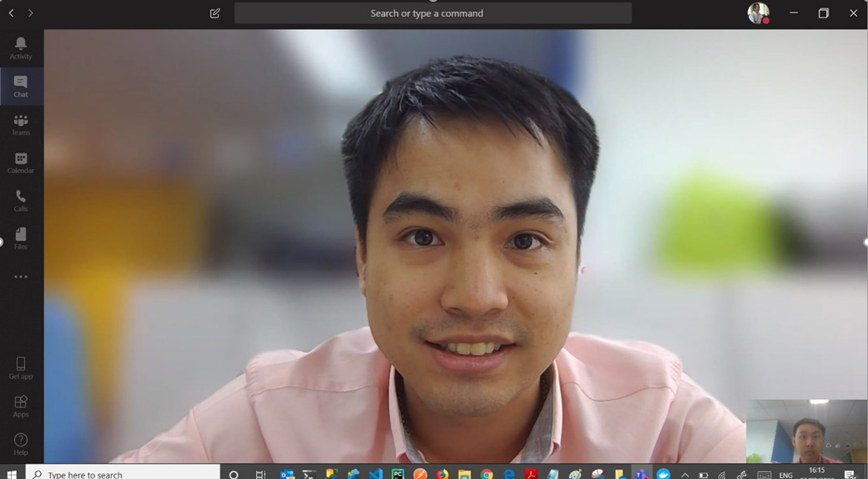The height and width of the screenshot is (479, 868).
Task: Click the self-view video thumbnail
Action: click(x=806, y=431)
